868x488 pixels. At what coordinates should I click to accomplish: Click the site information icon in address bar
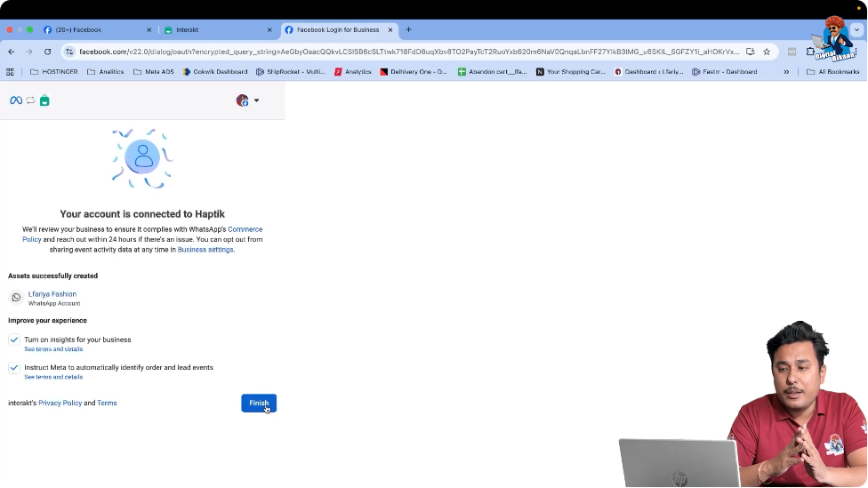coord(69,52)
